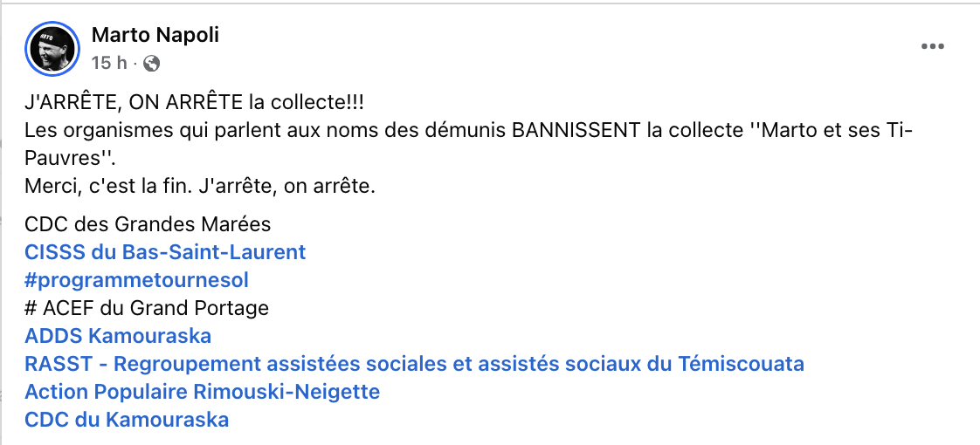
Task: Click the plain text CDC des Grandes Marées
Action: [148, 223]
